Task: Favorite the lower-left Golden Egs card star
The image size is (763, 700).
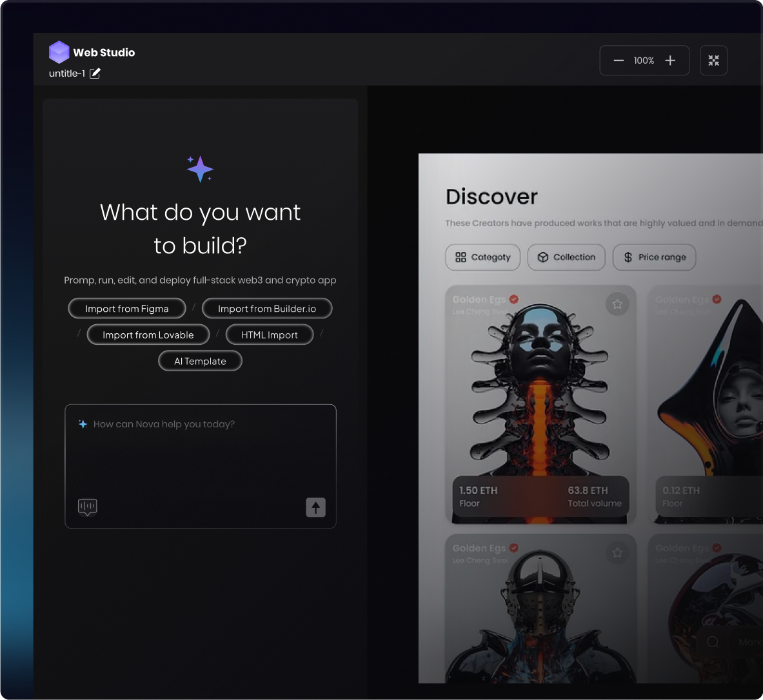Action: pos(617,552)
